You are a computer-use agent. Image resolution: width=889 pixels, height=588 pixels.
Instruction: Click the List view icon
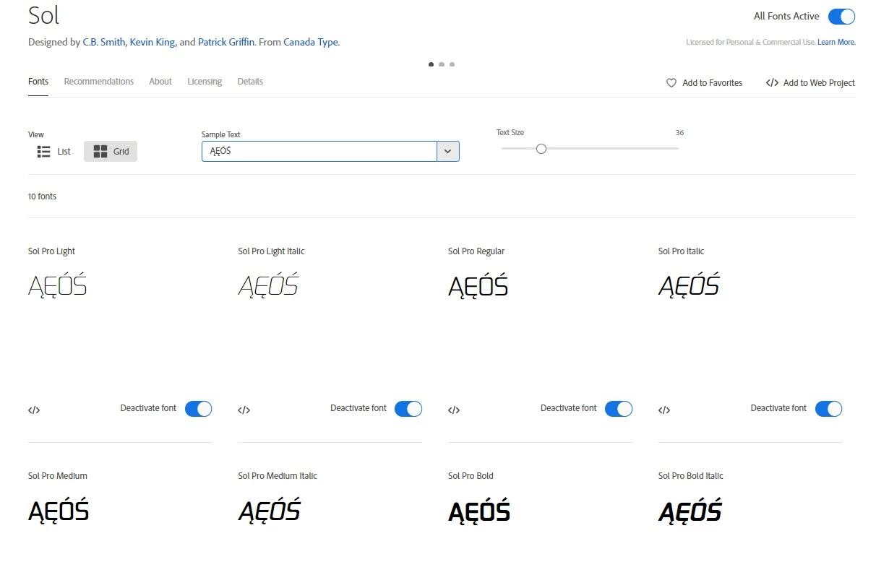[x=43, y=152]
